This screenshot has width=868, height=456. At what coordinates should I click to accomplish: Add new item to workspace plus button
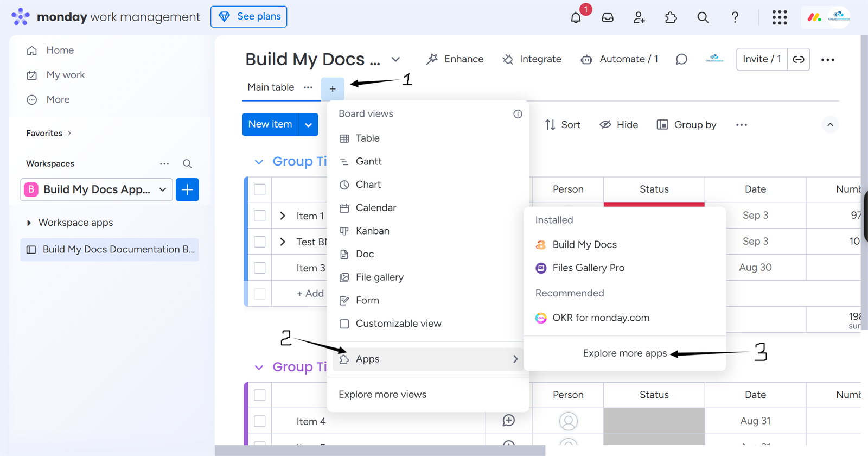click(187, 189)
